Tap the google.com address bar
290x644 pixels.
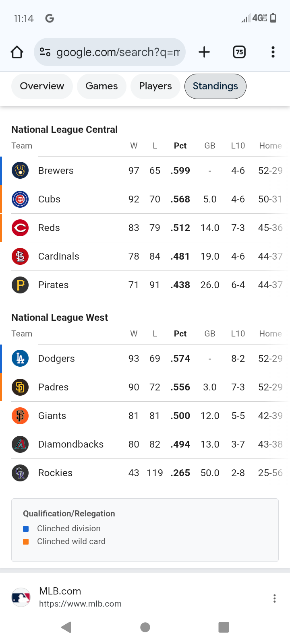tap(118, 52)
